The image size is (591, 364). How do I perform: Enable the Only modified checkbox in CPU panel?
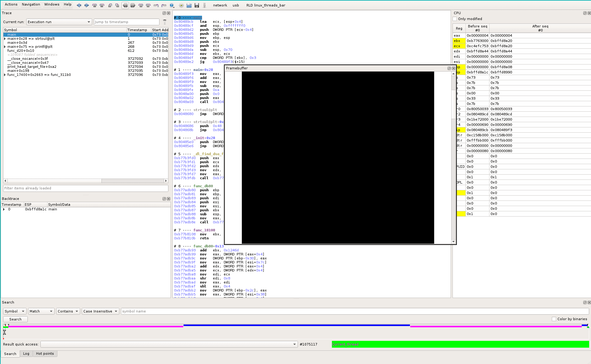(455, 19)
